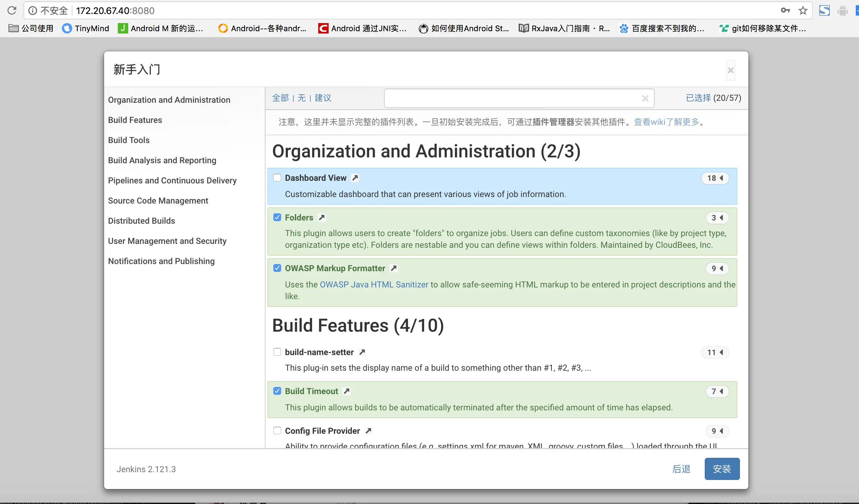This screenshot has height=504, width=859.
Task: Click build-name-setter external link arrow icon
Action: click(362, 352)
